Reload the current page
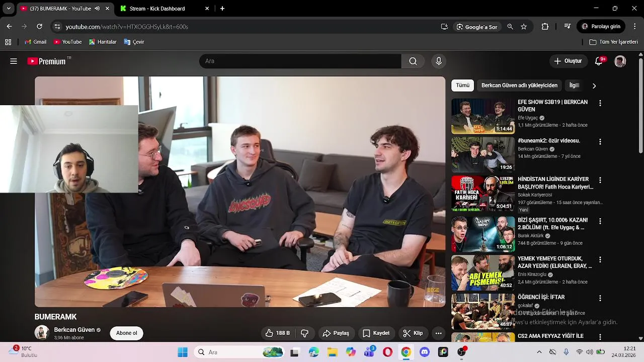This screenshot has width=644, height=362. click(x=39, y=26)
